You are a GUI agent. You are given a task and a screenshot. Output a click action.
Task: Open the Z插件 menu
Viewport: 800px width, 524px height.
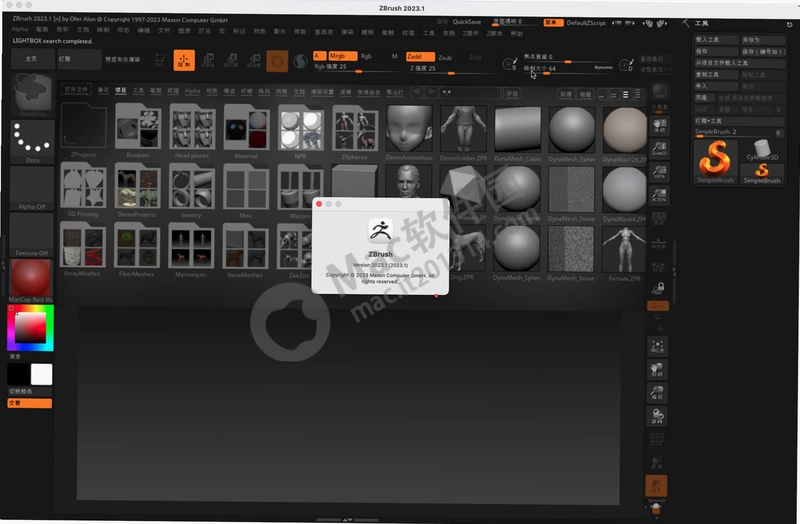click(x=470, y=33)
